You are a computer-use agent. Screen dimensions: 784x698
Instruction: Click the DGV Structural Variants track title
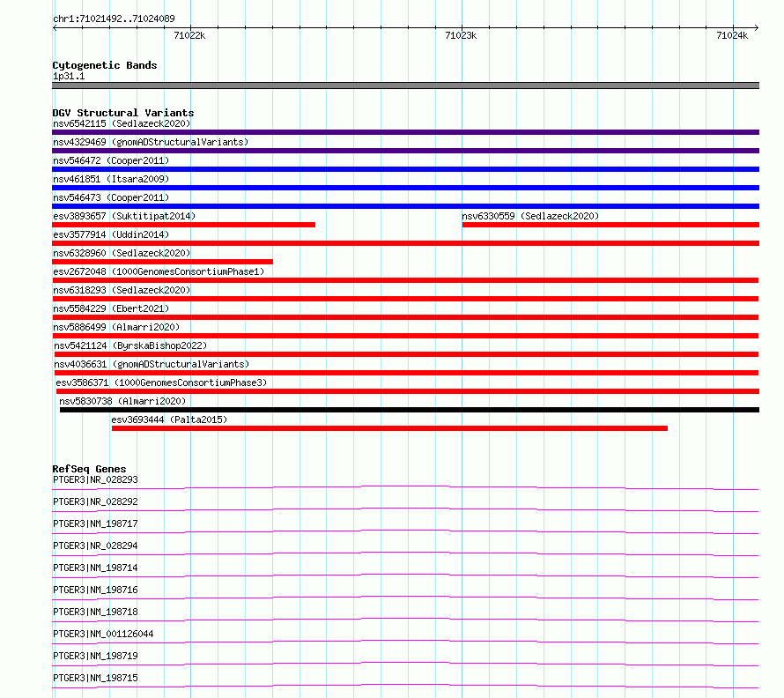click(x=123, y=113)
